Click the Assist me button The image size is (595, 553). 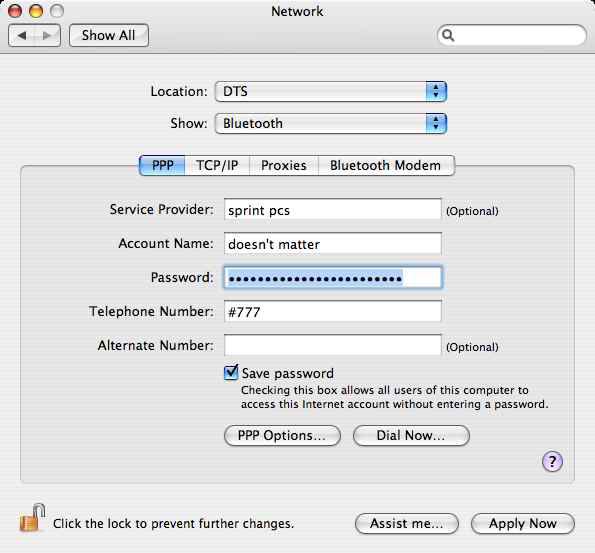click(x=407, y=524)
